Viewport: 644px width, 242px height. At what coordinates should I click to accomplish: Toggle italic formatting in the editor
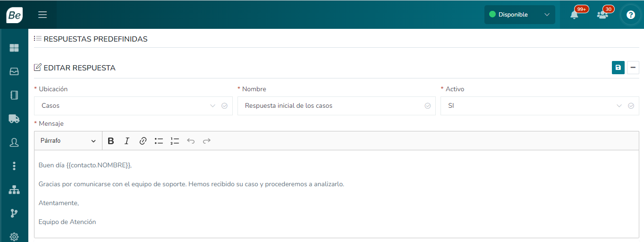coord(127,141)
